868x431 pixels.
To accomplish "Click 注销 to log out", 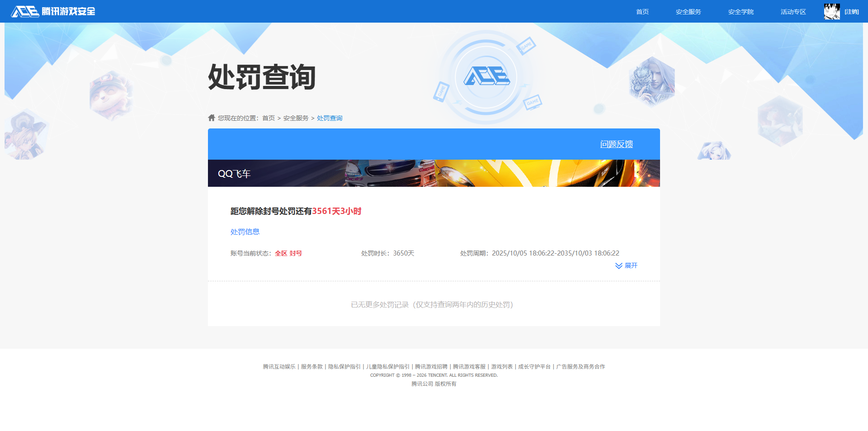I will click(x=852, y=11).
